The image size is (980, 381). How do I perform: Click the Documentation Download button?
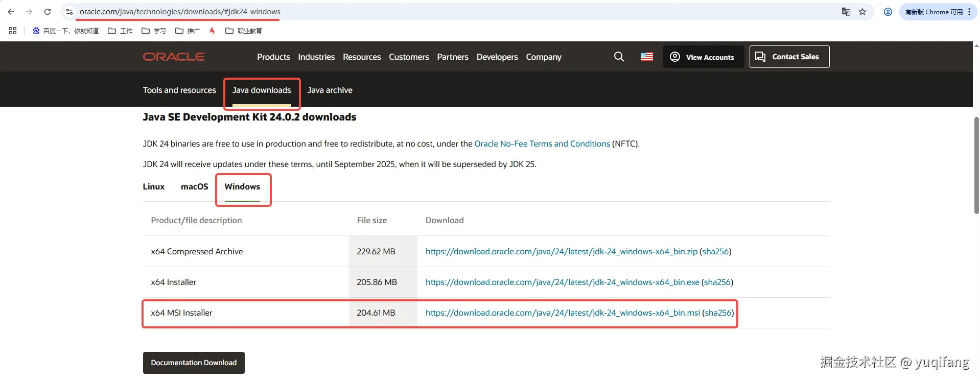[194, 363]
